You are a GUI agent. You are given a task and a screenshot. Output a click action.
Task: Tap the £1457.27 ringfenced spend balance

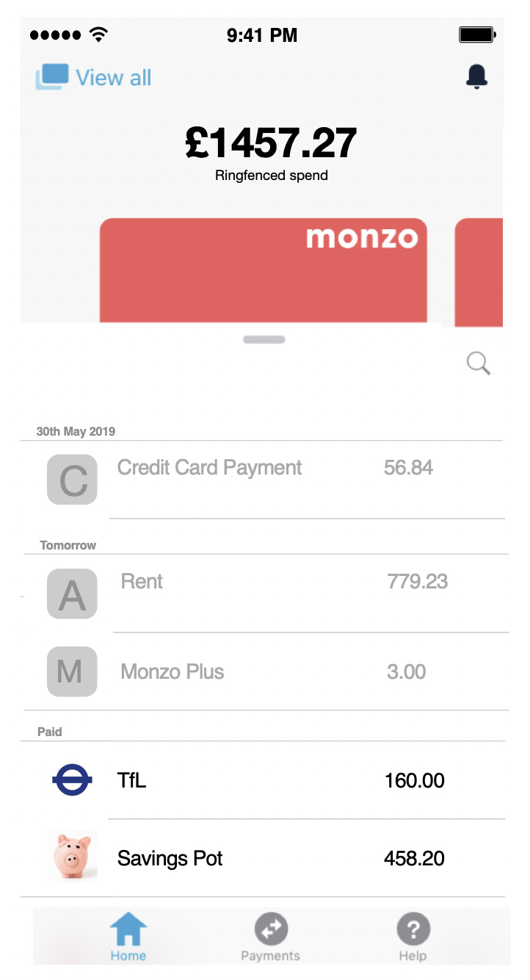pos(271,143)
